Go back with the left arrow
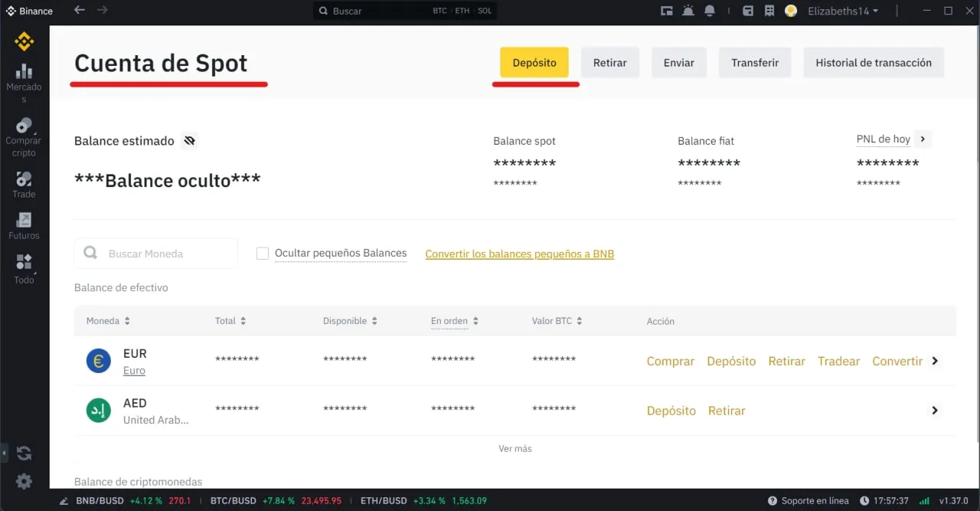Viewport: 980px width, 511px height. point(80,11)
